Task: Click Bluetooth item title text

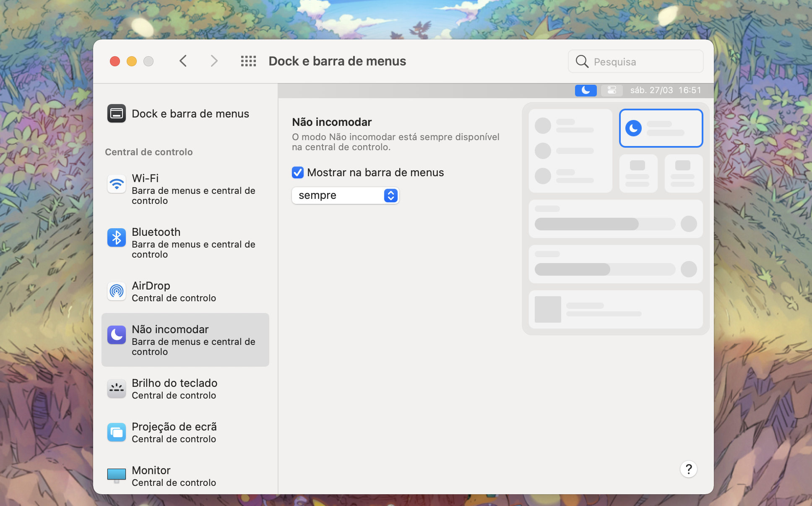Action: 156,232
